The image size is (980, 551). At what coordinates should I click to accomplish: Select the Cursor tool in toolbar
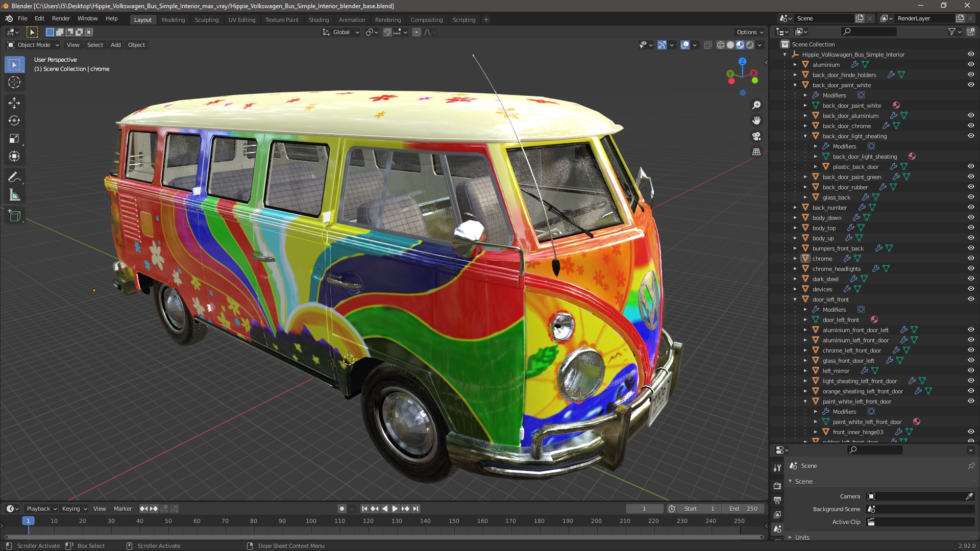(14, 82)
